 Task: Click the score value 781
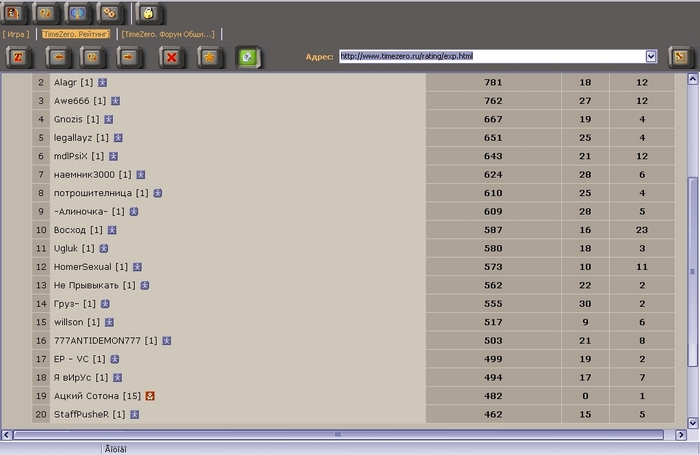[493, 83]
